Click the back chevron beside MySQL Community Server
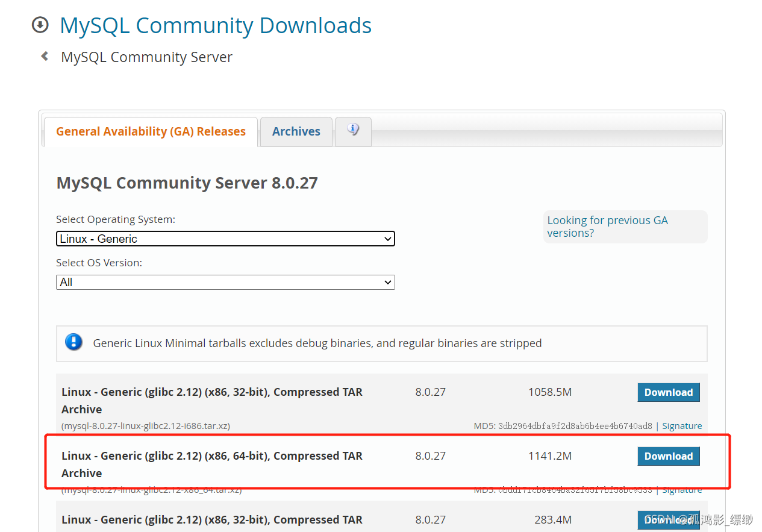 tap(43, 55)
